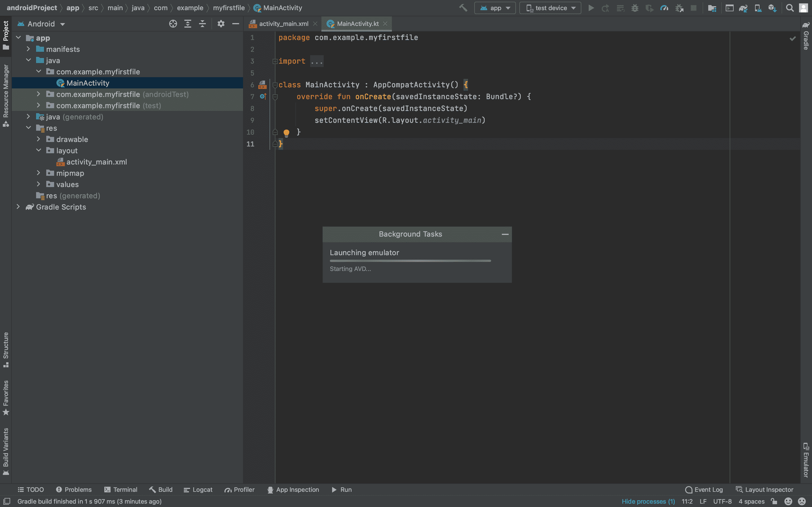This screenshot has width=812, height=507.
Task: Select the activity_main.xml tab
Action: coord(283,24)
